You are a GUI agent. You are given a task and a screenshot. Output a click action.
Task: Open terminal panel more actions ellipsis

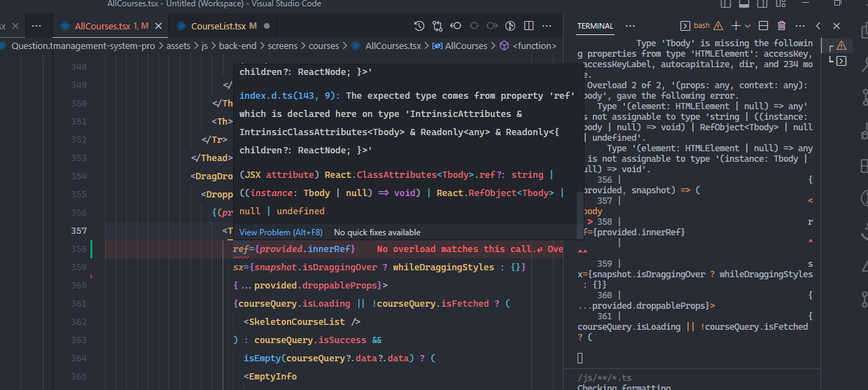tap(800, 26)
